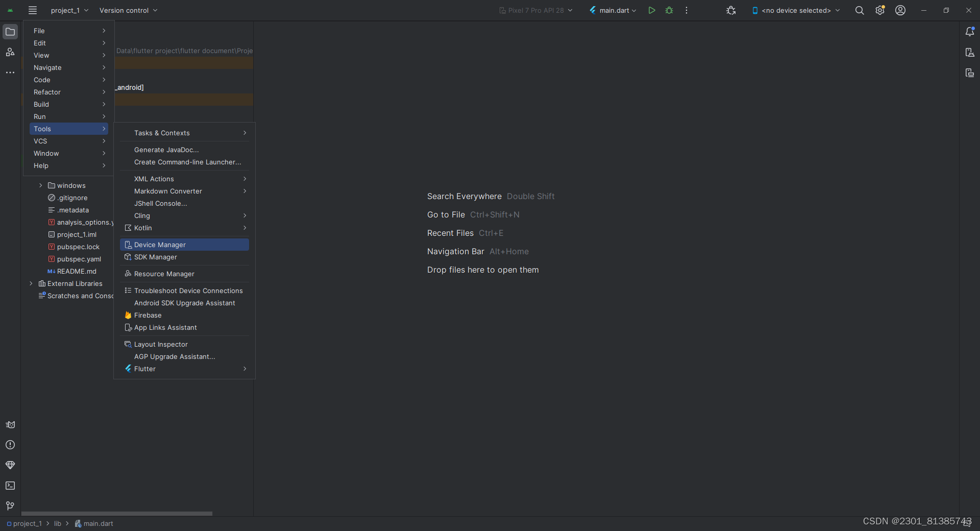
Task: Expand External Libraries node
Action: point(31,283)
